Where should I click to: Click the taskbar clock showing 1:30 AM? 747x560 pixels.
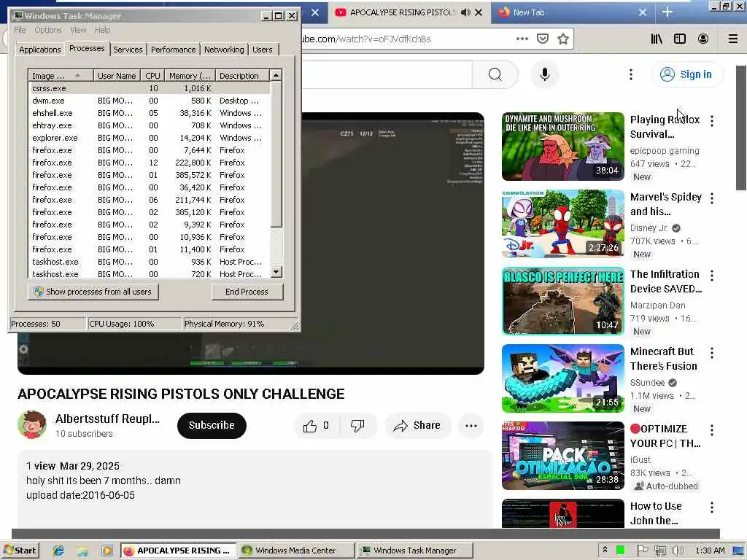711,551
